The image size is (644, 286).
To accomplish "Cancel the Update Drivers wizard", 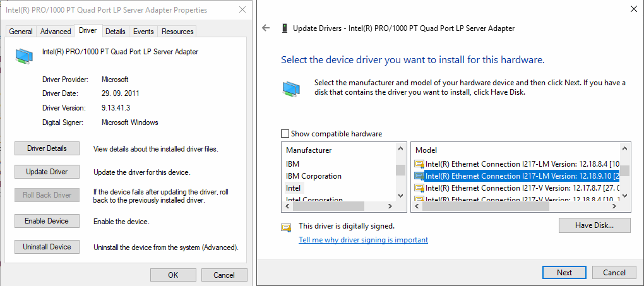I will click(x=614, y=273).
